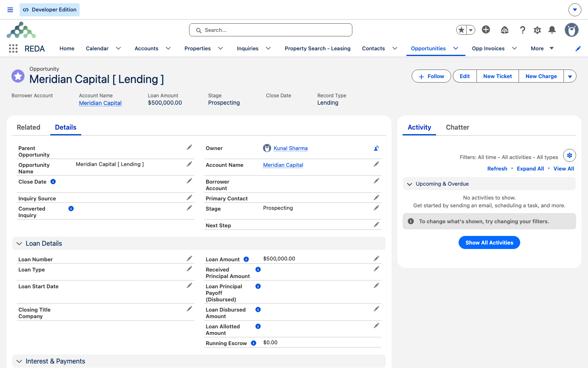
Task: Edit the Loan Type field pencil
Action: [189, 269]
